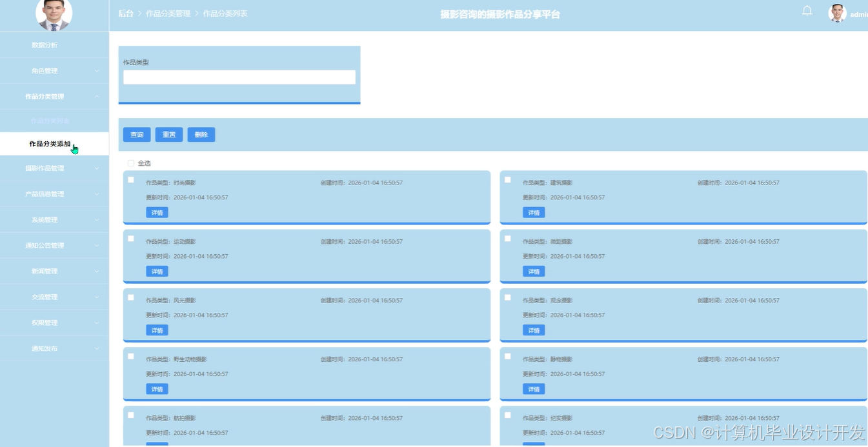
Task: Check the 时尚摄影 card checkbox
Action: click(x=131, y=180)
